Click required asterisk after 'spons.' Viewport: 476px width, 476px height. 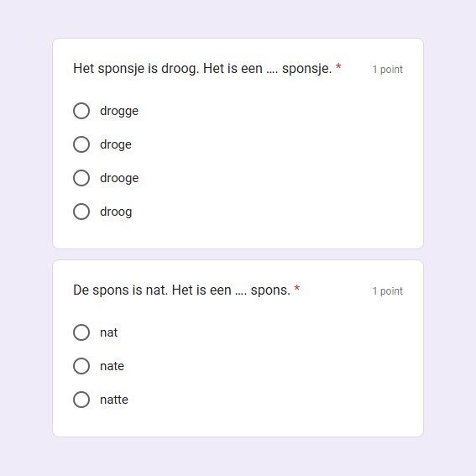pos(297,288)
